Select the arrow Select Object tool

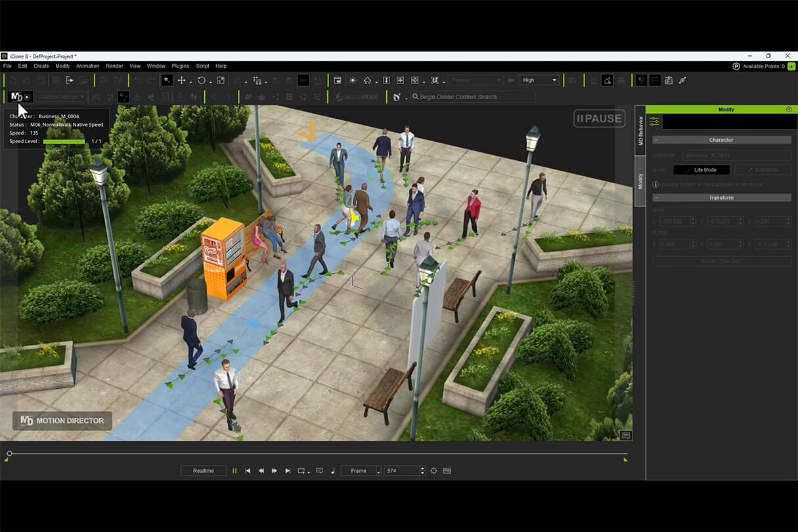coord(167,80)
